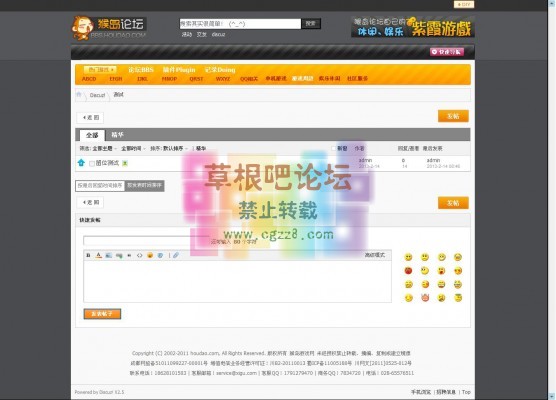Select MNOP in the orange sub-navigation
Viewport: 556px width, 400px height.
169,79
